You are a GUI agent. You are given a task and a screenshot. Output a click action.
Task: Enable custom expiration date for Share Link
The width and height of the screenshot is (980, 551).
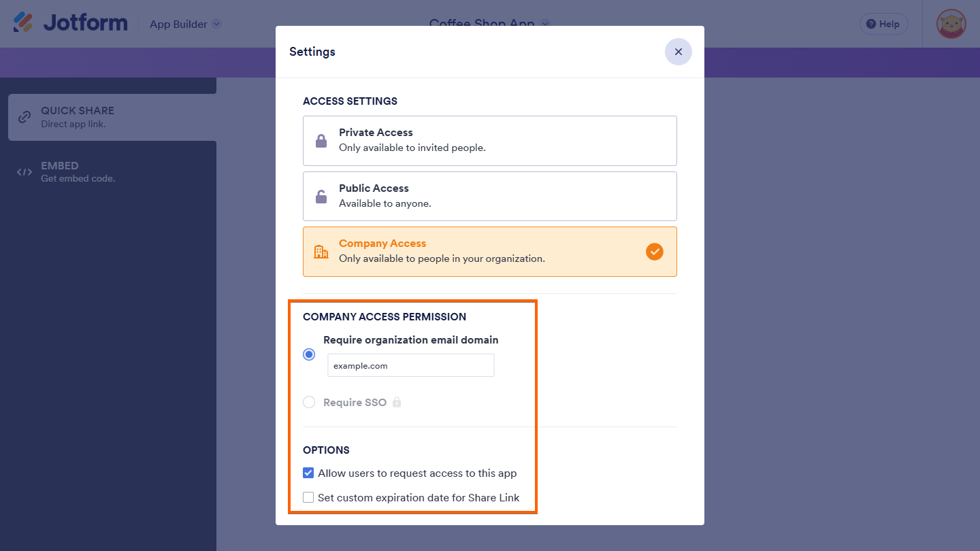point(308,498)
